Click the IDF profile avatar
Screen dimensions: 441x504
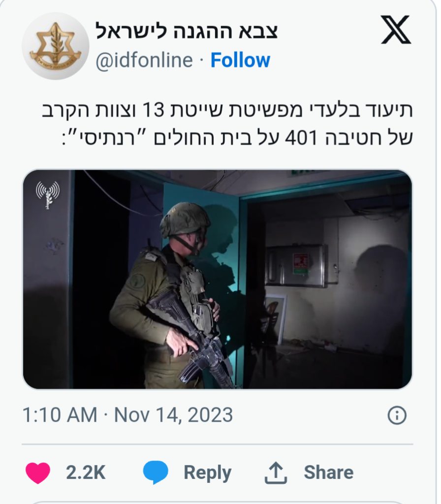pyautogui.click(x=56, y=46)
